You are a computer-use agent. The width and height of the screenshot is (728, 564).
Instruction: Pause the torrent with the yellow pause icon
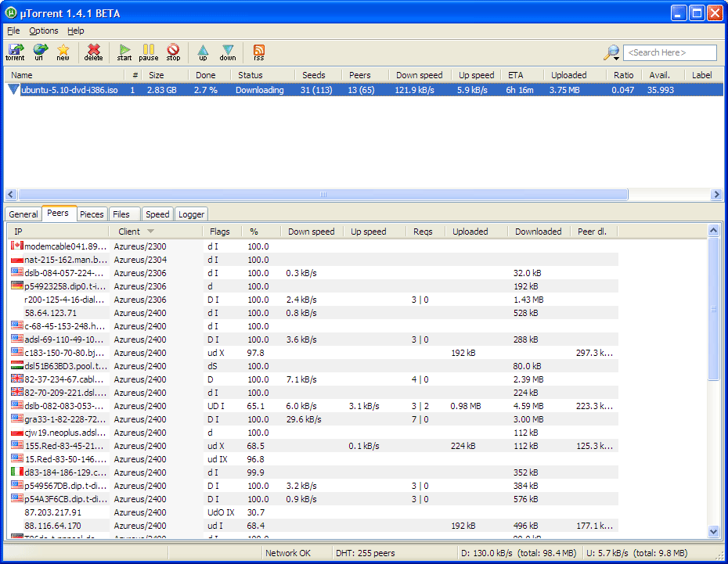pyautogui.click(x=149, y=52)
